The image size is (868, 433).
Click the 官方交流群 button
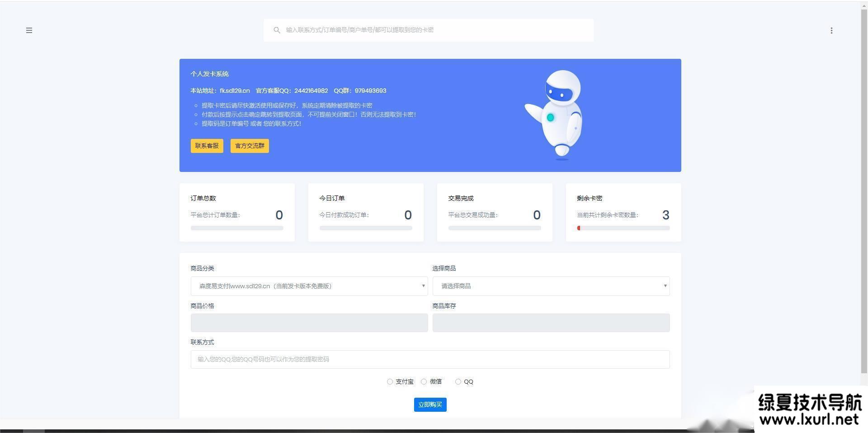[250, 146]
